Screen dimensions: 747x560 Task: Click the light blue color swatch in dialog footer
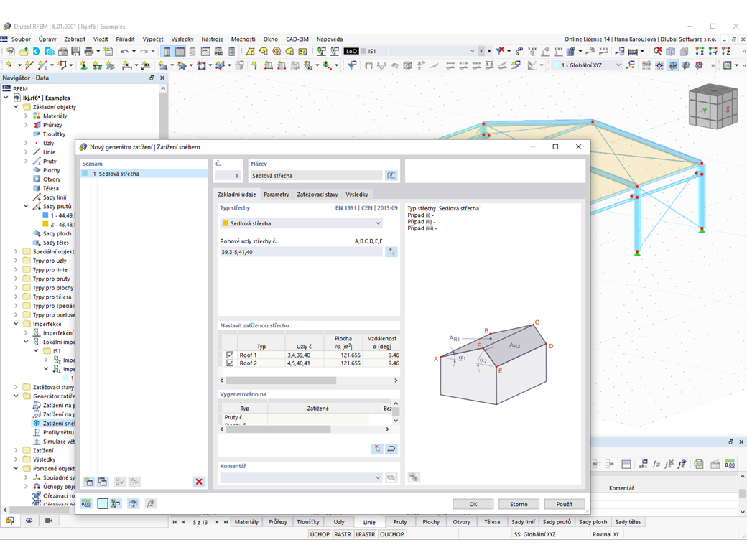pyautogui.click(x=103, y=503)
